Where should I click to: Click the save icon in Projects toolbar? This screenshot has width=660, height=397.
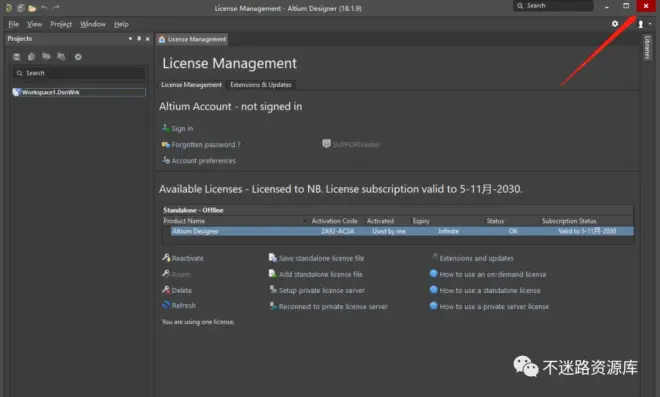[x=16, y=56]
